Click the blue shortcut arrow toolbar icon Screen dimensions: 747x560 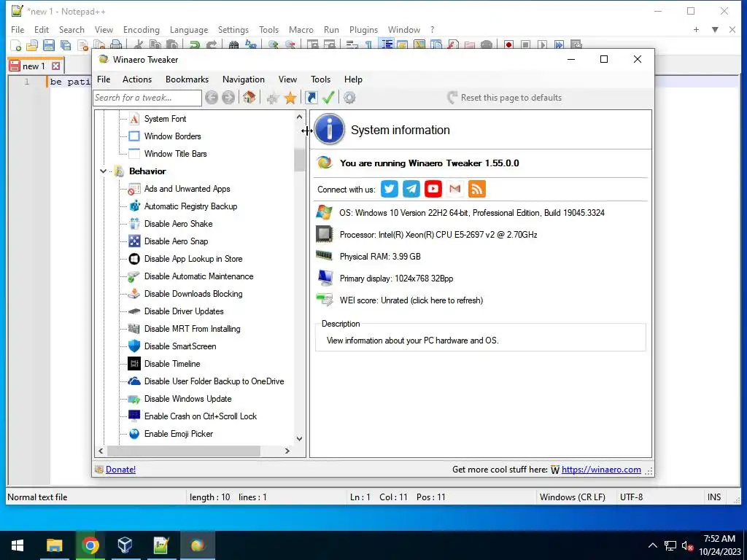[x=311, y=98]
